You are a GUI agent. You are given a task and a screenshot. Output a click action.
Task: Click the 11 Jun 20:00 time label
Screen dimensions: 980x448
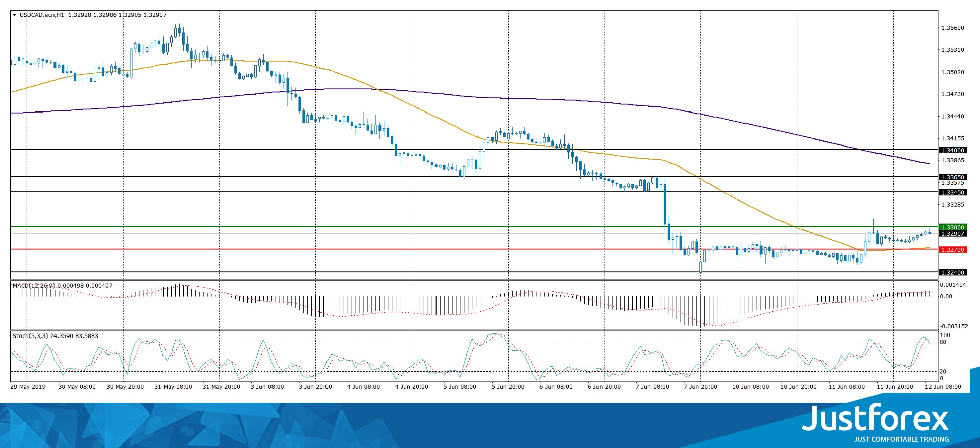point(895,387)
